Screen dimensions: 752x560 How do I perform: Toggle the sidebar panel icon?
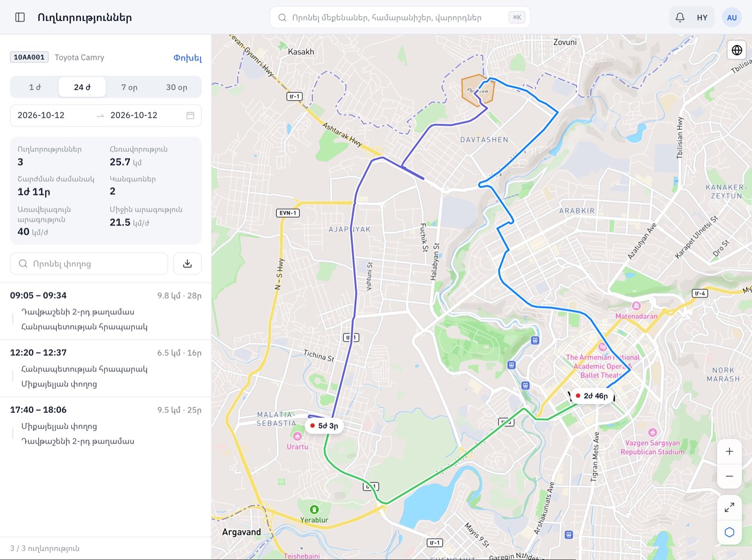pyautogui.click(x=20, y=17)
